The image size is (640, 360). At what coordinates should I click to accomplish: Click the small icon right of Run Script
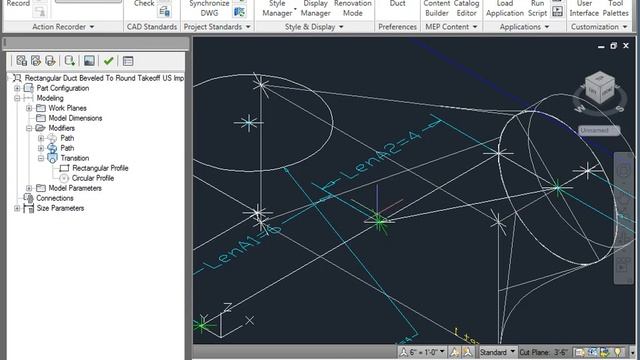557,11
